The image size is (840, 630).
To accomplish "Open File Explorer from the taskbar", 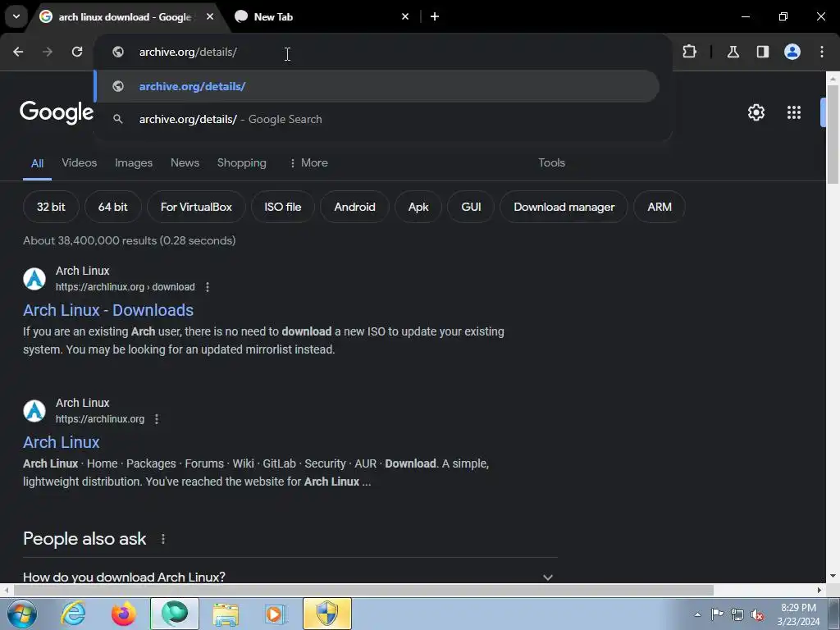I will 226,614.
